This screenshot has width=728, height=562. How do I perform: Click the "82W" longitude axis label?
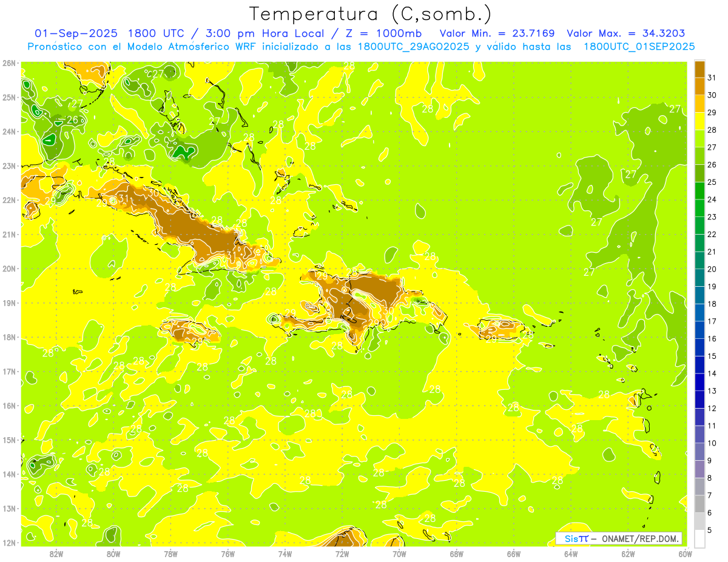[x=56, y=554]
